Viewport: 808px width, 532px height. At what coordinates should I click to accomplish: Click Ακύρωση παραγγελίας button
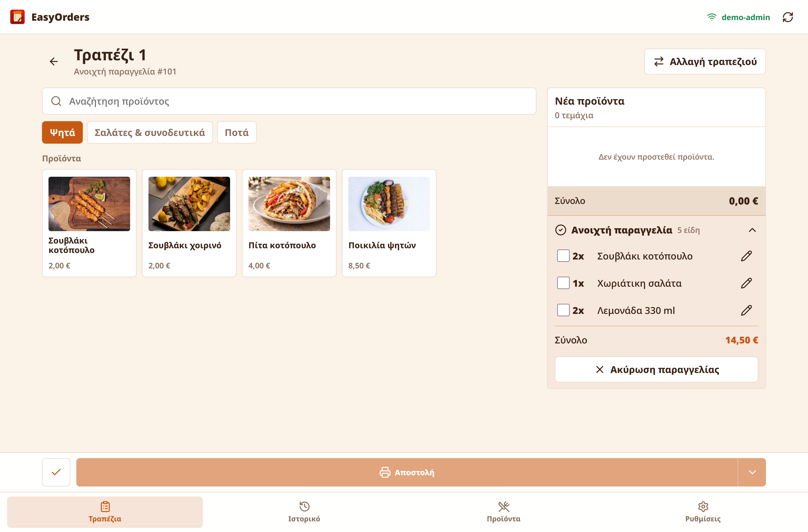(x=656, y=369)
